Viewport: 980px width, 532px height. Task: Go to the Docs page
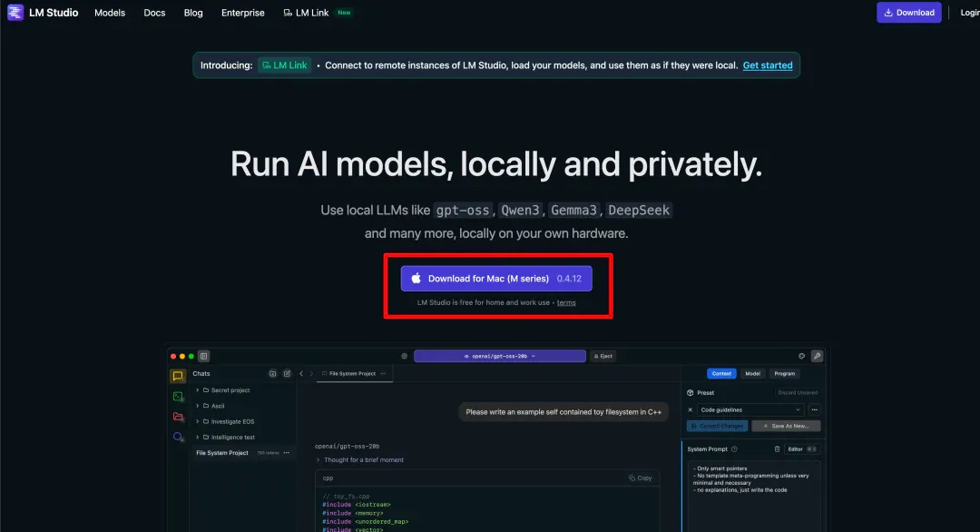154,13
